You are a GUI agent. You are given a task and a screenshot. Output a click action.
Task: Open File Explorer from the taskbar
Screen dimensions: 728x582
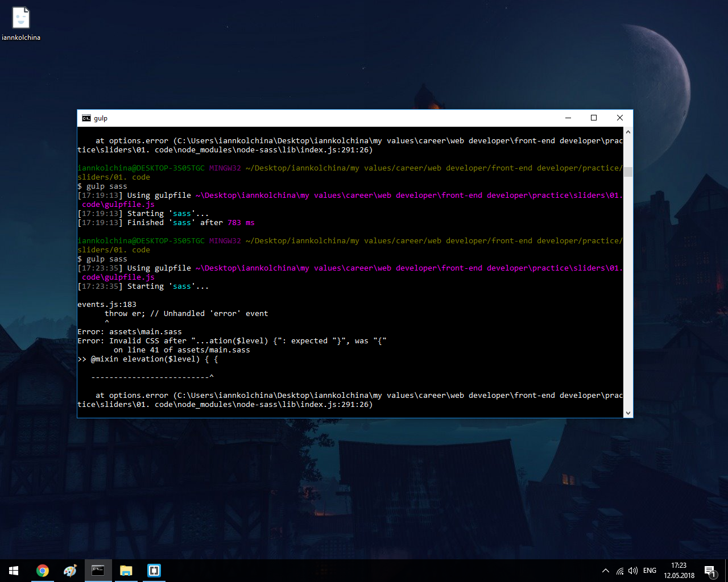click(x=126, y=571)
